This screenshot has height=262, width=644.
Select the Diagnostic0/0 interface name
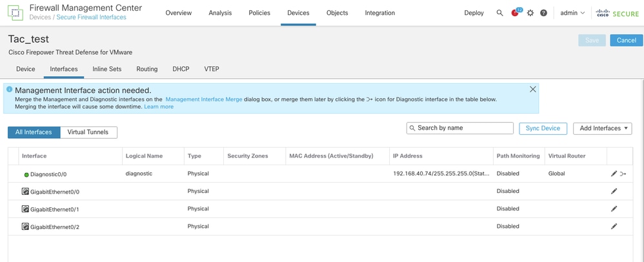pyautogui.click(x=48, y=174)
